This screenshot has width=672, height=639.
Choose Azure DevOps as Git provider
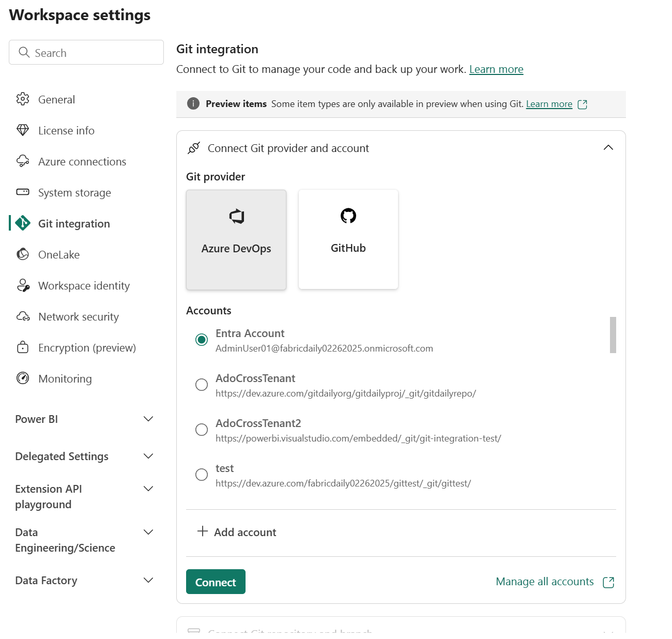(x=236, y=239)
